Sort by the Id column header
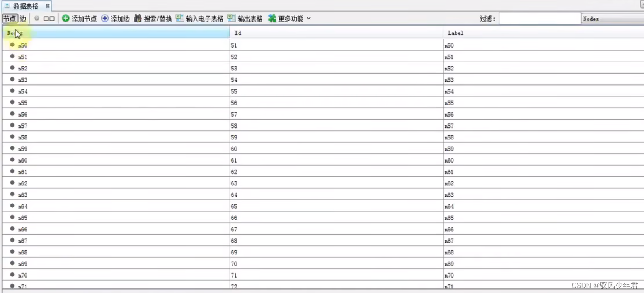Image resolution: width=644 pixels, height=293 pixels. [x=336, y=33]
